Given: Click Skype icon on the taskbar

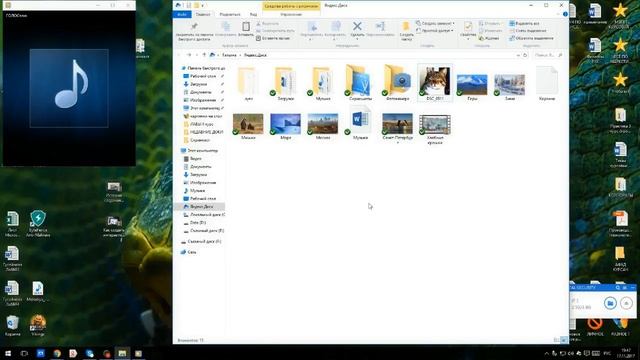Looking at the screenshot, I should point(89,353).
